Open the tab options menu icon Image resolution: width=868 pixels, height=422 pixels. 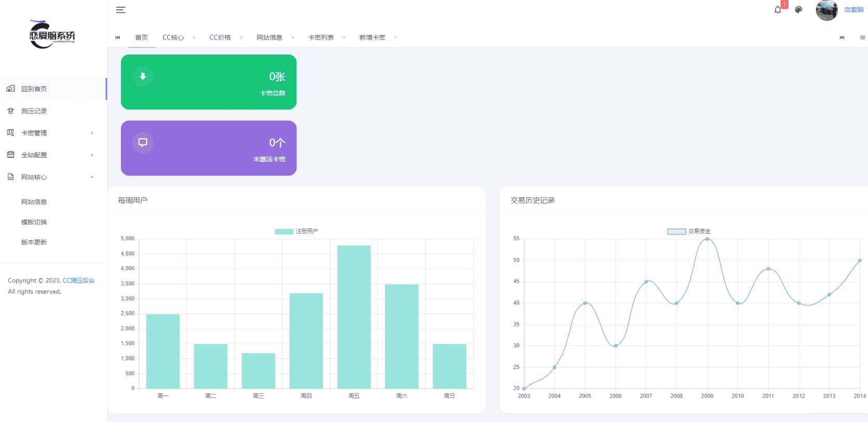click(x=862, y=37)
